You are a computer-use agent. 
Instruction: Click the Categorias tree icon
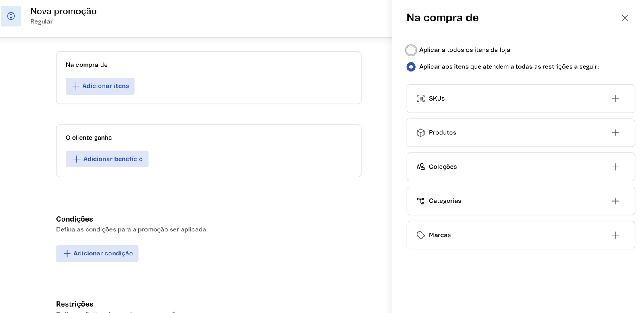pos(421,201)
